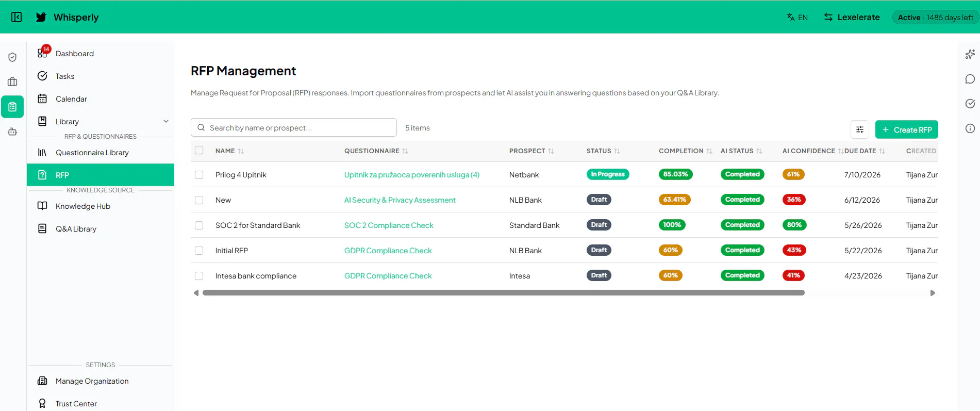The width and height of the screenshot is (980, 411).
Task: Open Tasks in the sidebar
Action: coord(101,76)
